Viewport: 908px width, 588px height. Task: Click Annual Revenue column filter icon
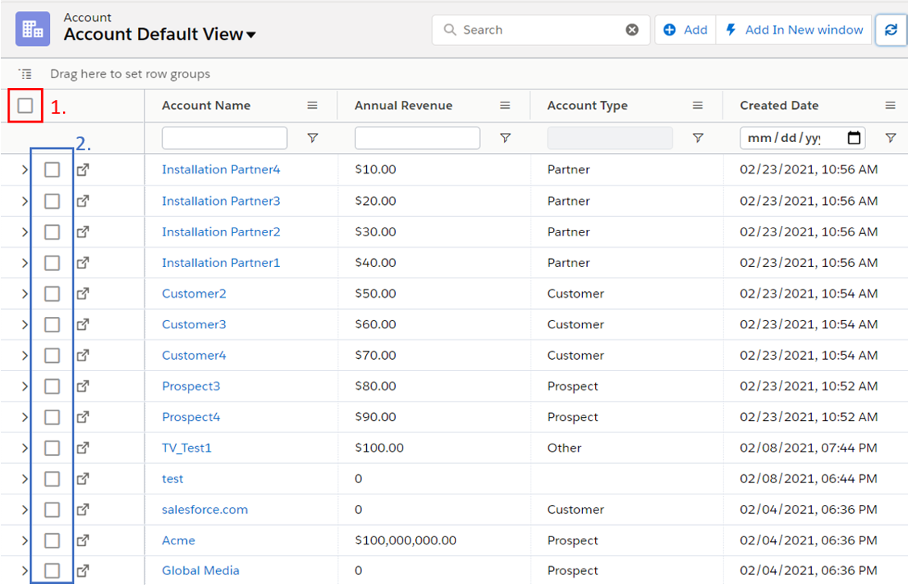click(506, 138)
